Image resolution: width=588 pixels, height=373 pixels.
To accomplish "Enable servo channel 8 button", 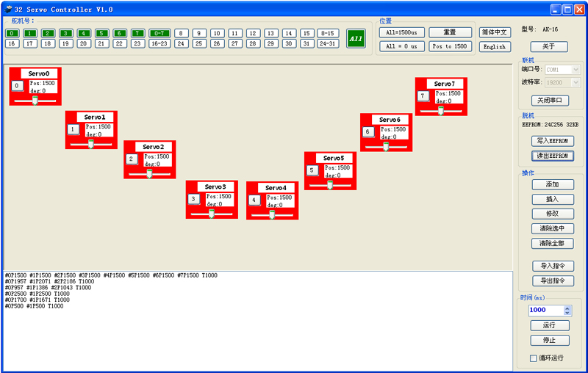I will click(x=181, y=33).
